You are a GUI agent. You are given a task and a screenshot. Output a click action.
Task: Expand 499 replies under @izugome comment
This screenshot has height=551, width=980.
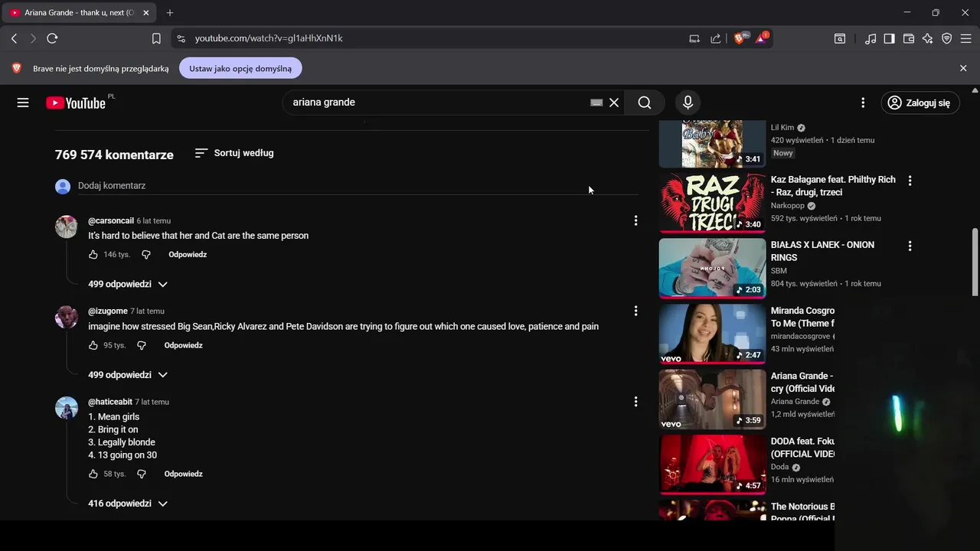coord(127,375)
